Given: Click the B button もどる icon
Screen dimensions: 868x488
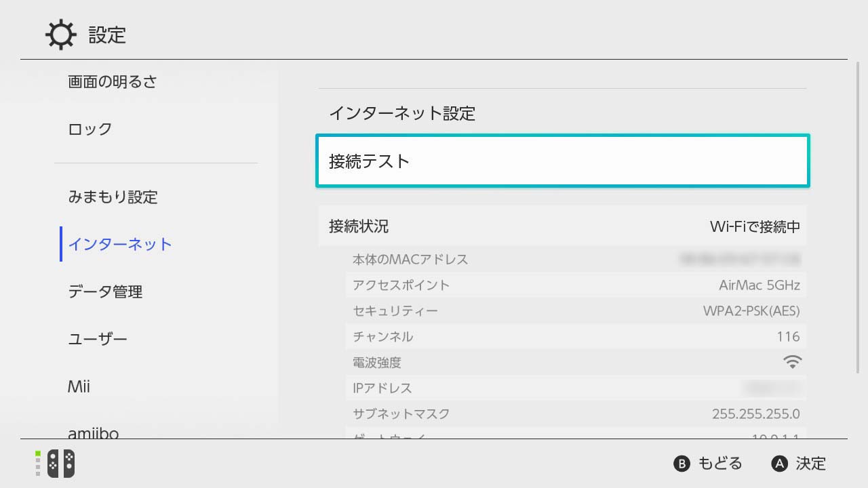Looking at the screenshot, I should 681,464.
